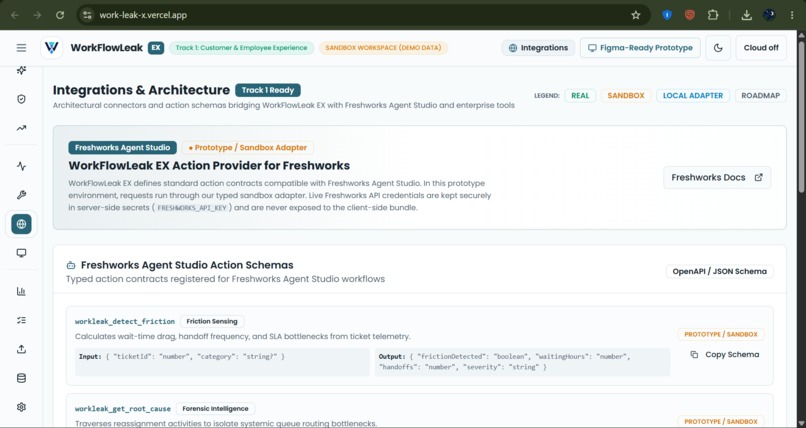Reload the page in the browser
The width and height of the screenshot is (806, 428).
60,15
